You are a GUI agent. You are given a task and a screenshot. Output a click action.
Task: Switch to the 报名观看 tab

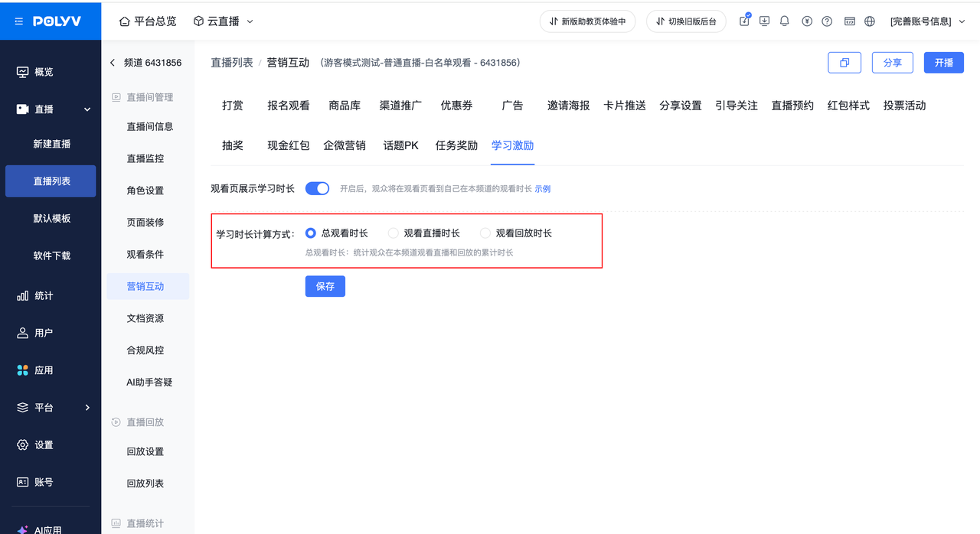(289, 106)
